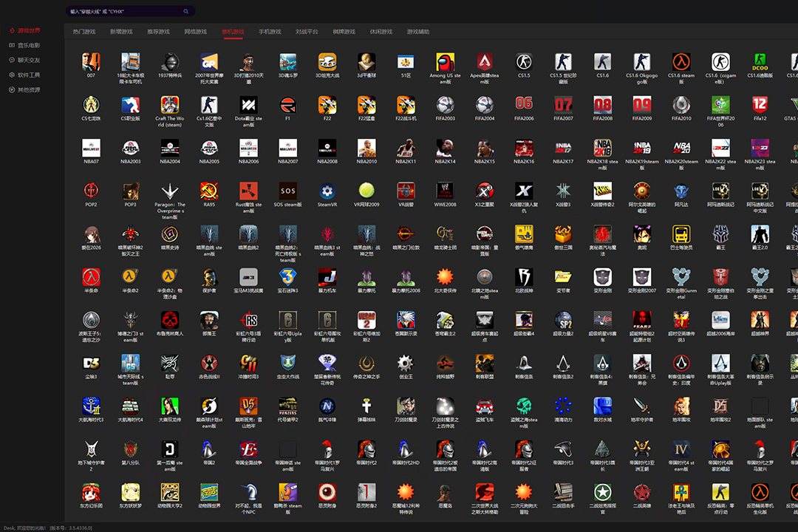The width and height of the screenshot is (798, 532).
Task: Open the NBA2K18 steam版 icon
Action: point(603,148)
